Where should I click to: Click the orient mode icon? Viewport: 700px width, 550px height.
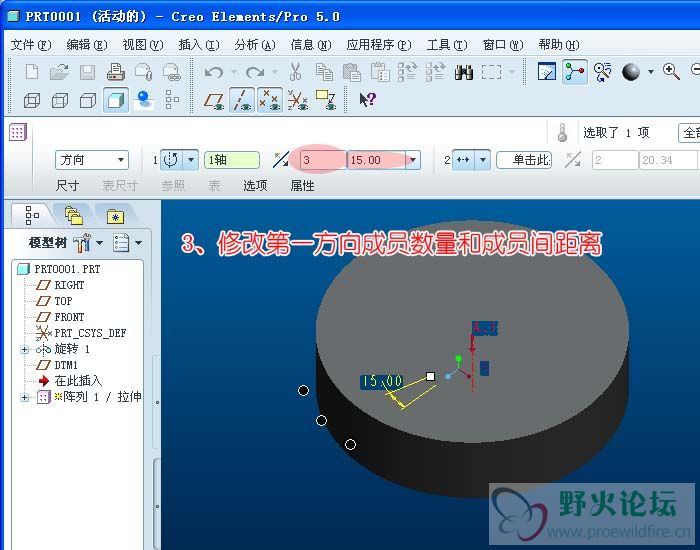[x=602, y=71]
